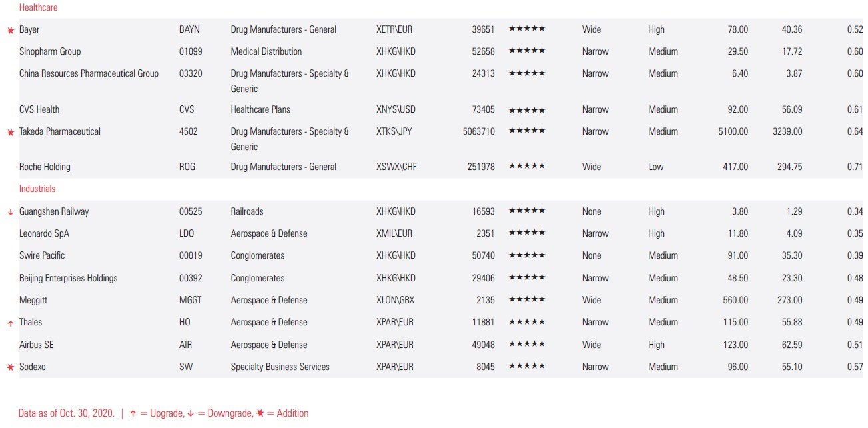Click the addition star next to Takeda Pharmaceutical
The height and width of the screenshot is (428, 868).
click(x=10, y=133)
